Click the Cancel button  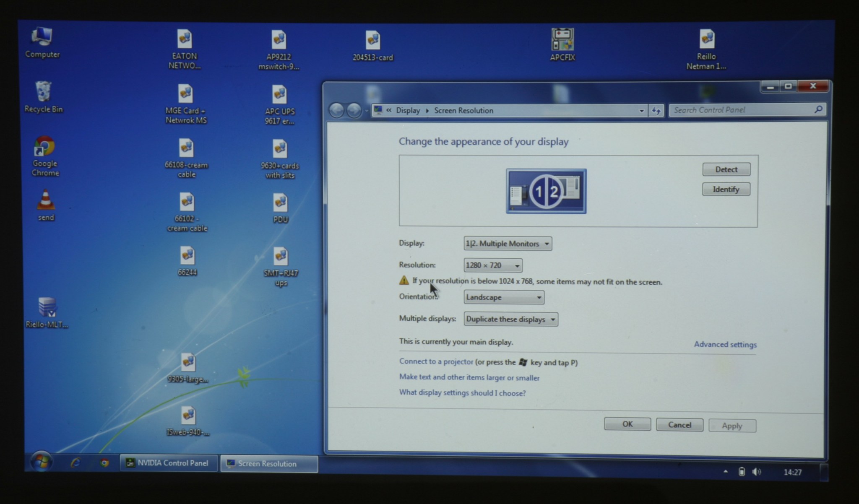[x=679, y=425]
